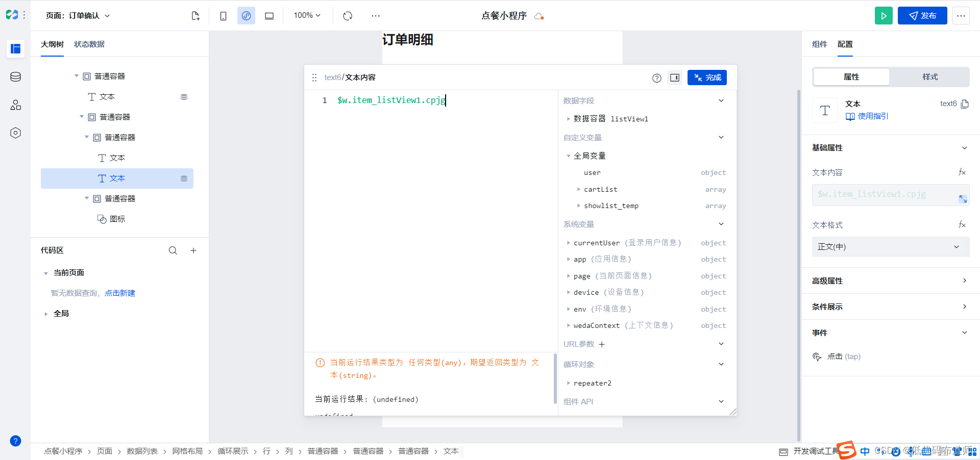
Task: Click data binding icon on selected 文本 row
Action: [184, 178]
